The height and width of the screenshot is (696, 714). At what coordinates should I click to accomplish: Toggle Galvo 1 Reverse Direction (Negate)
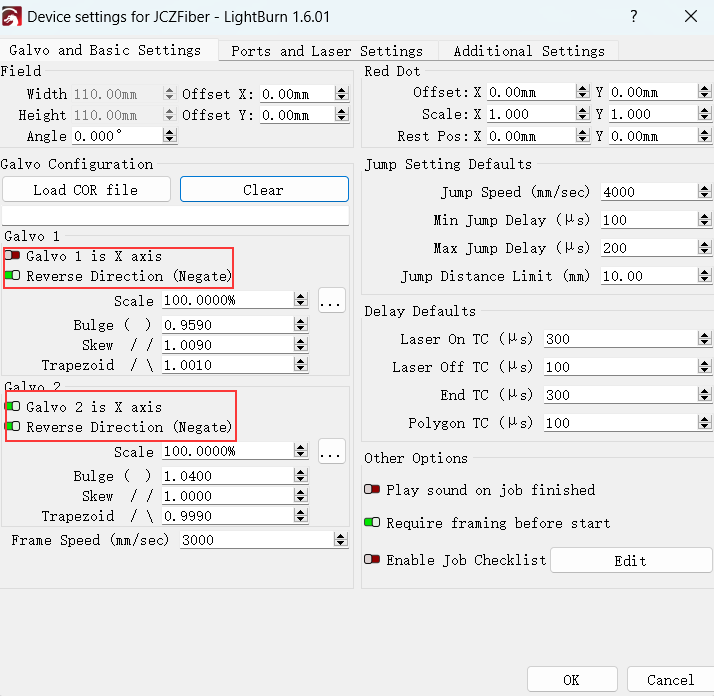[13, 276]
